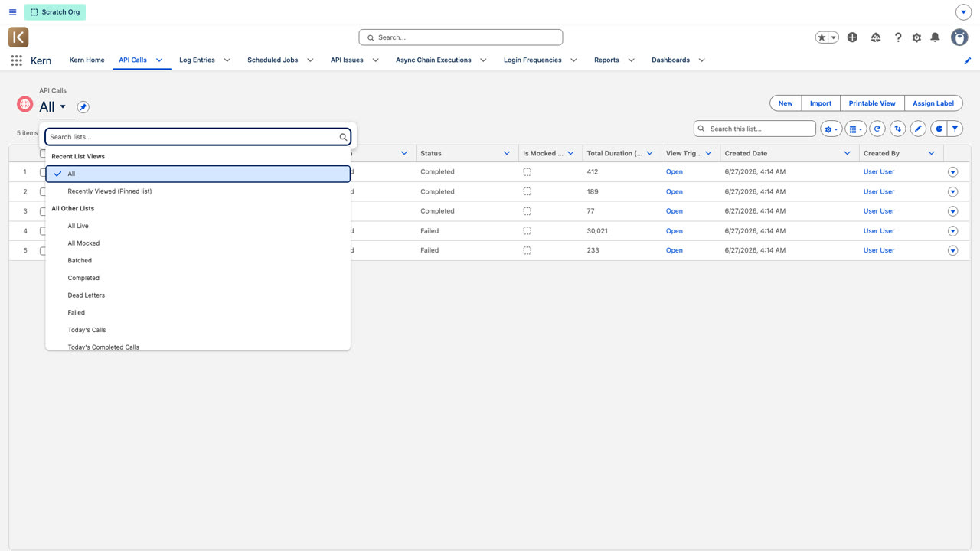Pin this list view

[83, 107]
